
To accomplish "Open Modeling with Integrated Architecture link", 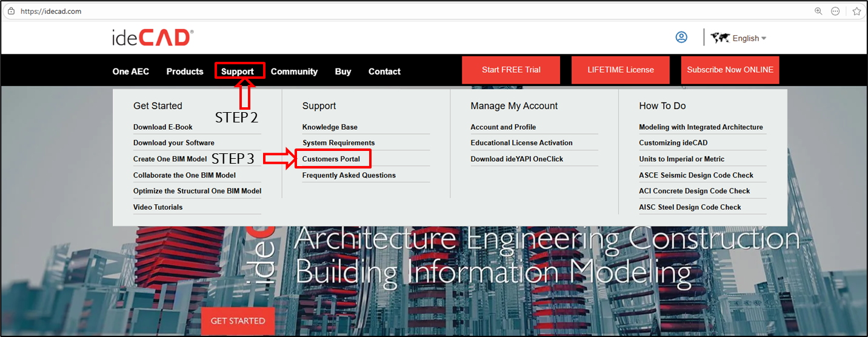I will (701, 127).
